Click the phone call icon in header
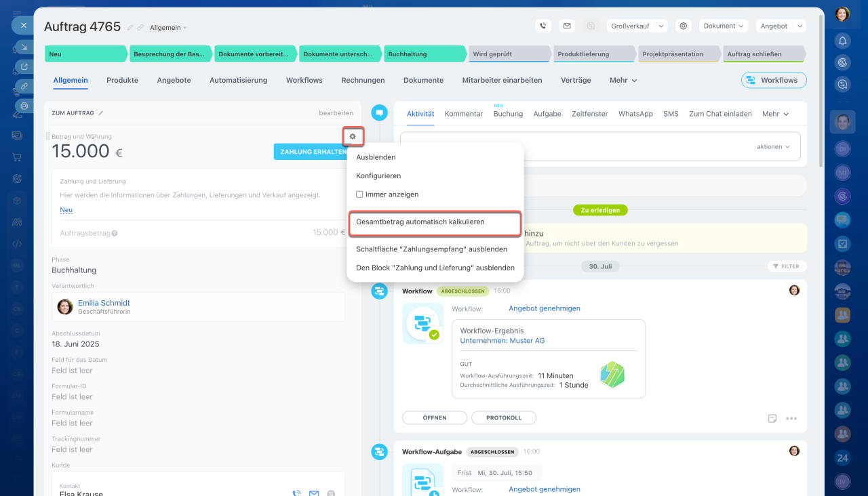 542,26
